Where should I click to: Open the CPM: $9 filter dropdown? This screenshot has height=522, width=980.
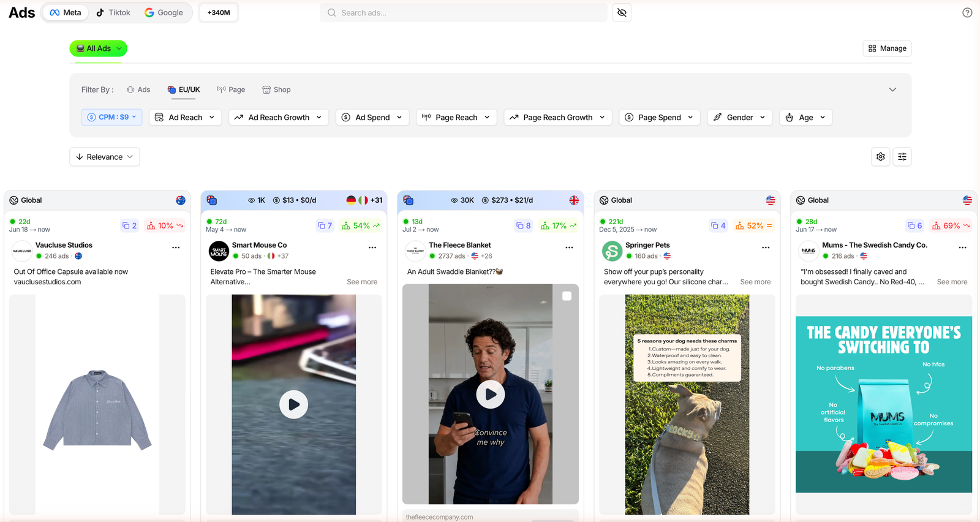pyautogui.click(x=112, y=117)
